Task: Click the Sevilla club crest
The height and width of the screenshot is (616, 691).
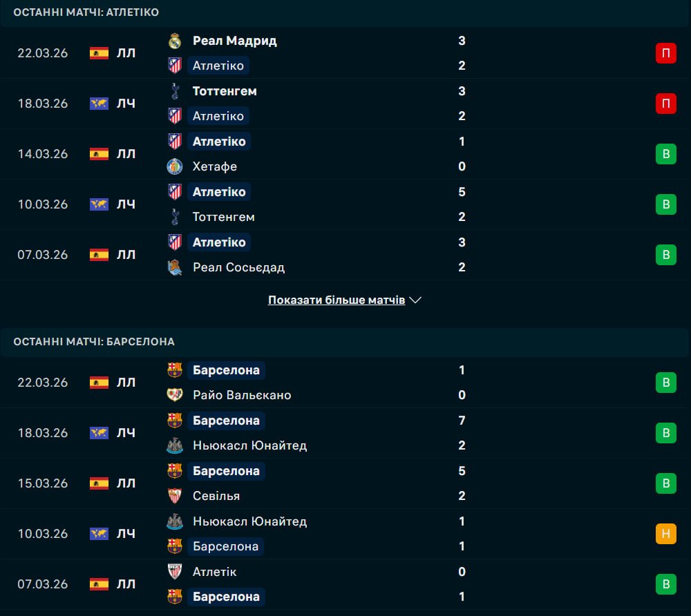Action: 175,496
